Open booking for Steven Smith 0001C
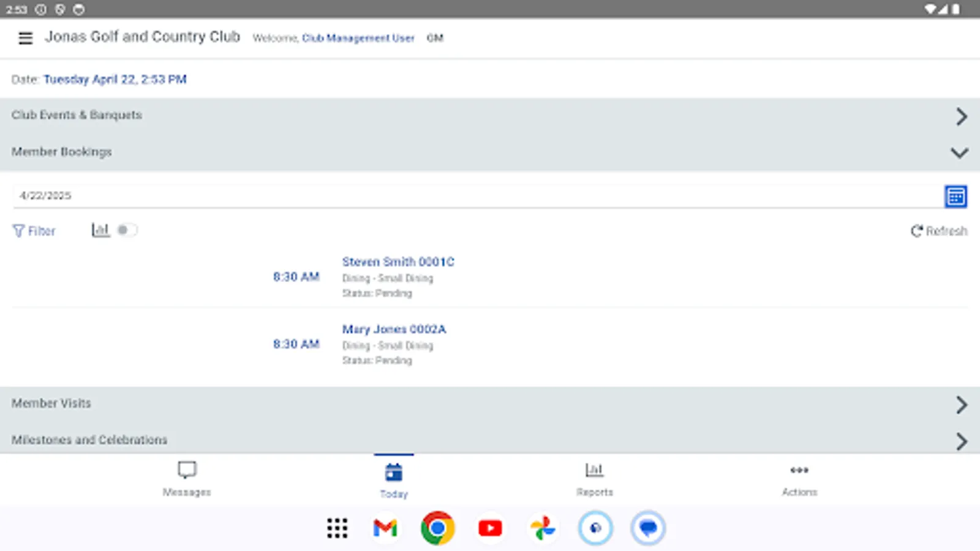The height and width of the screenshot is (551, 980). [398, 261]
